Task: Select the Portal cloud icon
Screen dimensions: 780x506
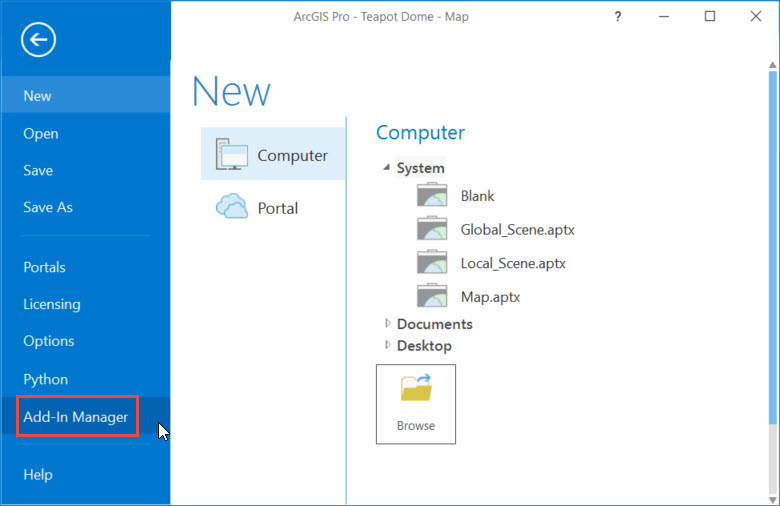Action: pos(232,207)
